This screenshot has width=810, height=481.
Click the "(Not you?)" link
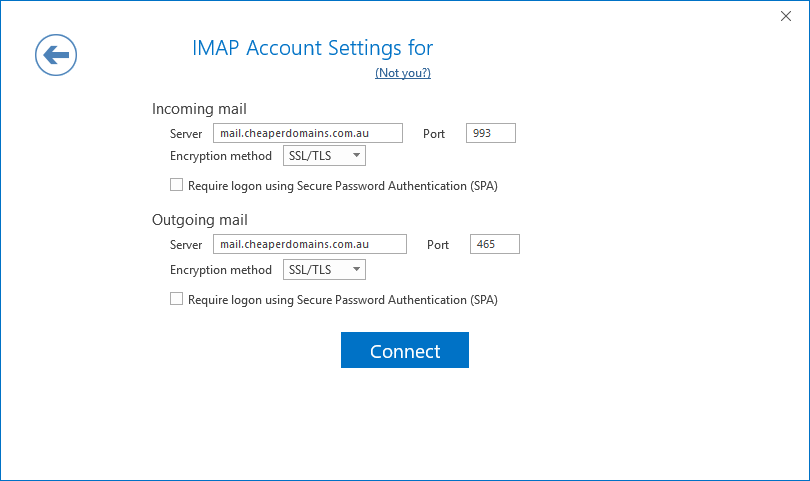[403, 73]
